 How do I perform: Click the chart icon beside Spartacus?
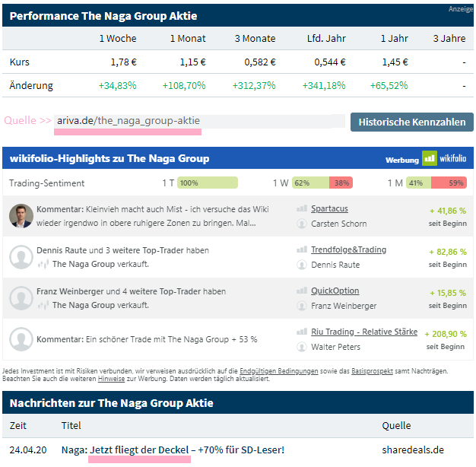(302, 208)
